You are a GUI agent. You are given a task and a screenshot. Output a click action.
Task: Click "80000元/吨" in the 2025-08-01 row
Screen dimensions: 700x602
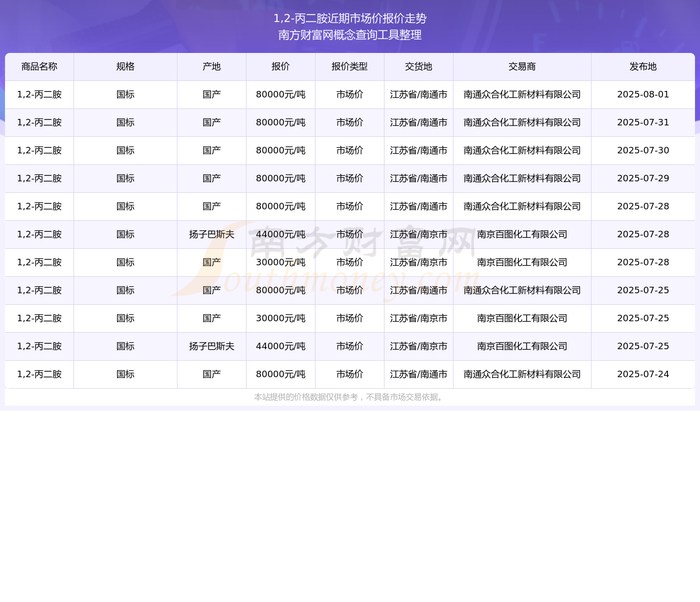click(281, 94)
